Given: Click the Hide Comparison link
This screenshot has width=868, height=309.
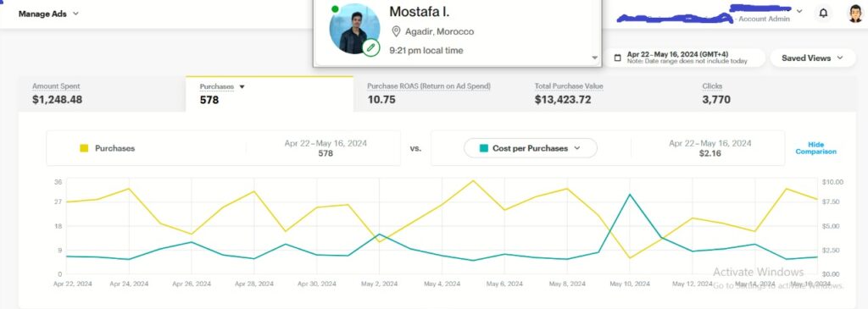Looking at the screenshot, I should tap(815, 148).
